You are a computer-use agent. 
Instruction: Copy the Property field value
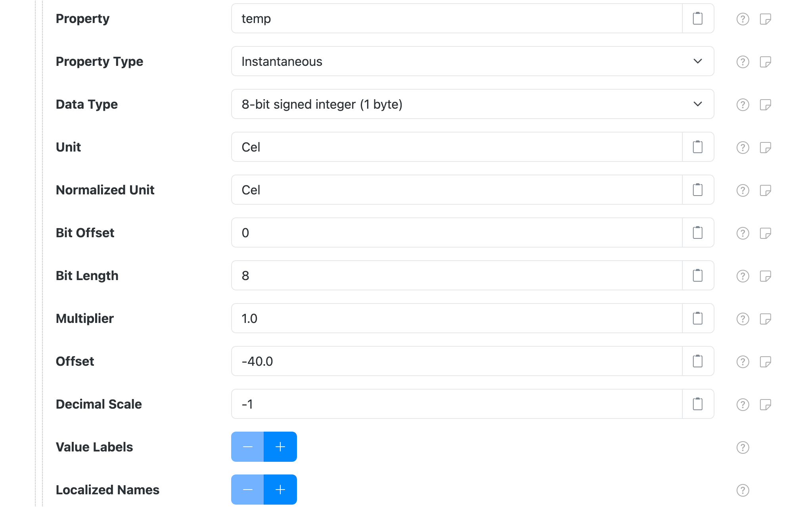697,18
